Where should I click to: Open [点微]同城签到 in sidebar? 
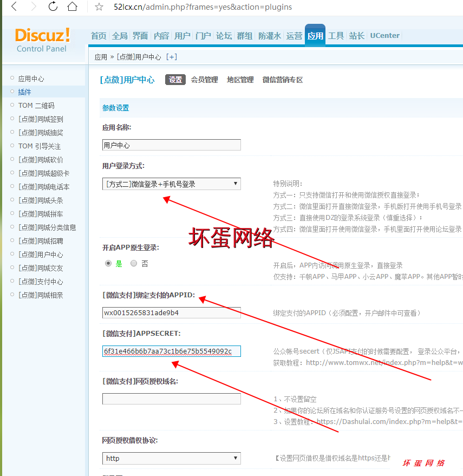[41, 119]
